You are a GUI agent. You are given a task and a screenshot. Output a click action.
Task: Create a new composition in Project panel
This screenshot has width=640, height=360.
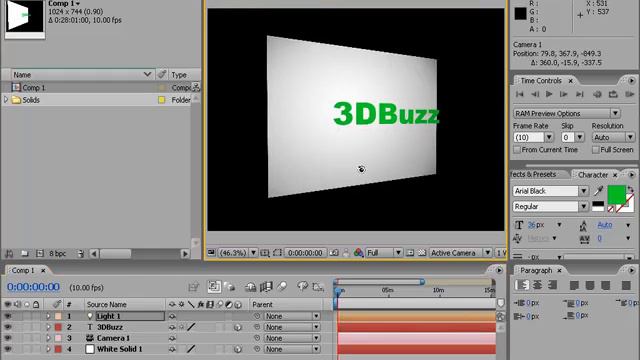[40, 253]
